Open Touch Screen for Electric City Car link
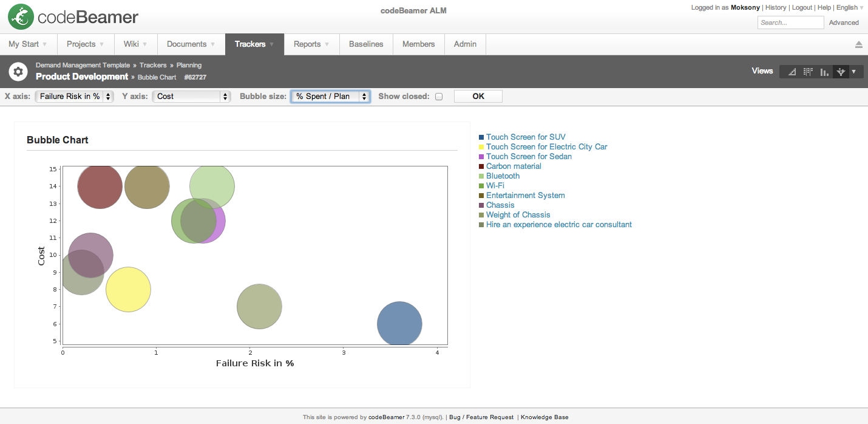The width and height of the screenshot is (868, 424). pyautogui.click(x=546, y=147)
